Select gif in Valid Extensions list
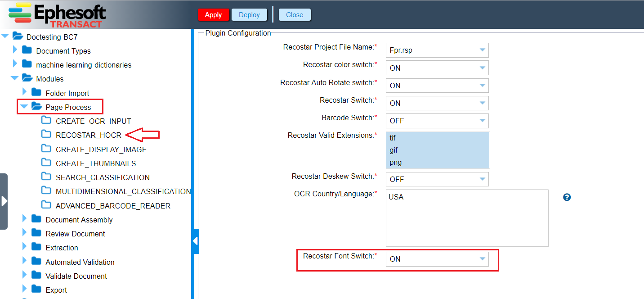The height and width of the screenshot is (299, 644). coord(437,150)
